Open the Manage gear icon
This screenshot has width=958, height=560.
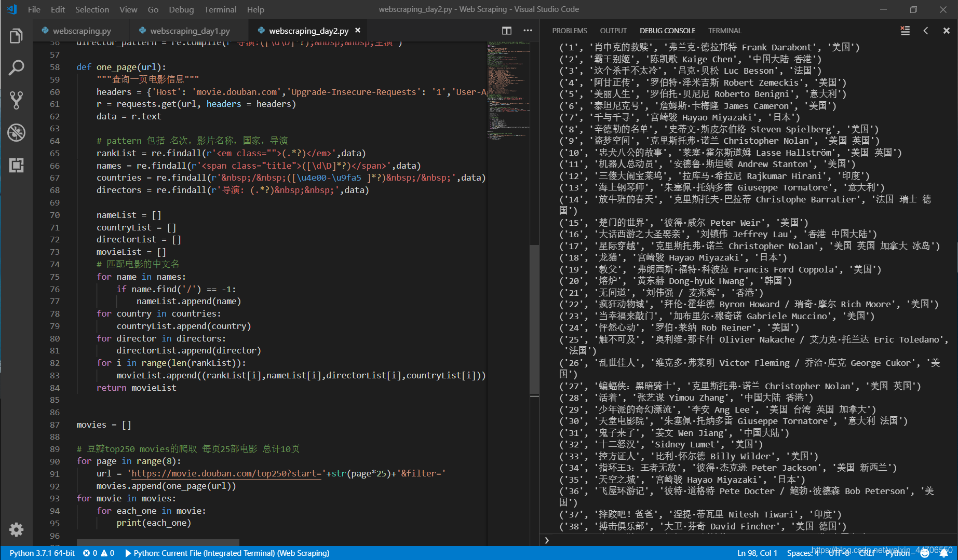click(x=16, y=529)
